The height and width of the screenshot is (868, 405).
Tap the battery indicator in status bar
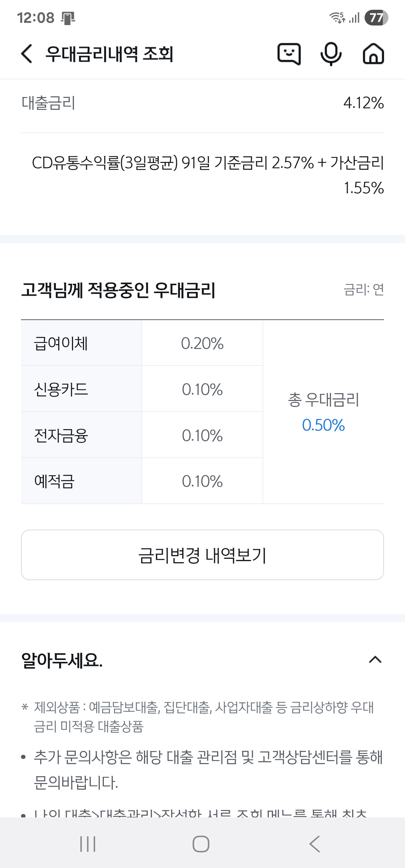coord(376,18)
